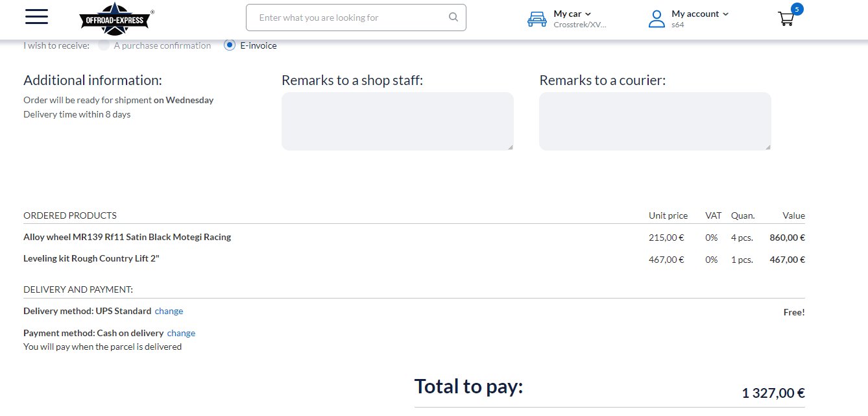868x416 pixels.
Task: Click the Unit price column header
Action: (668, 215)
